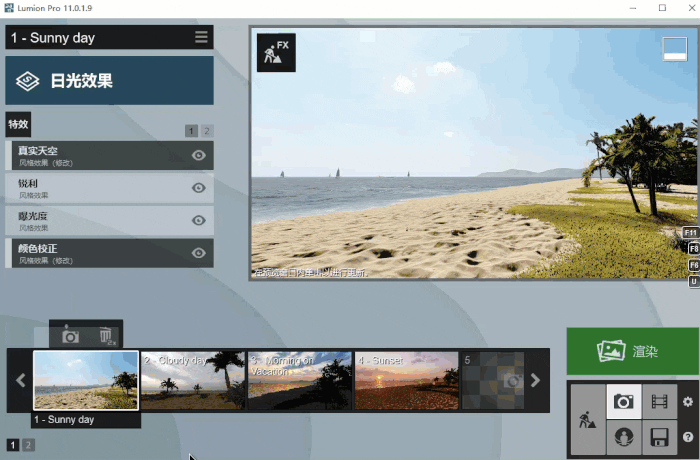Viewport: 700px width, 460px height.
Task: Click the U shortcut button
Action: (693, 282)
